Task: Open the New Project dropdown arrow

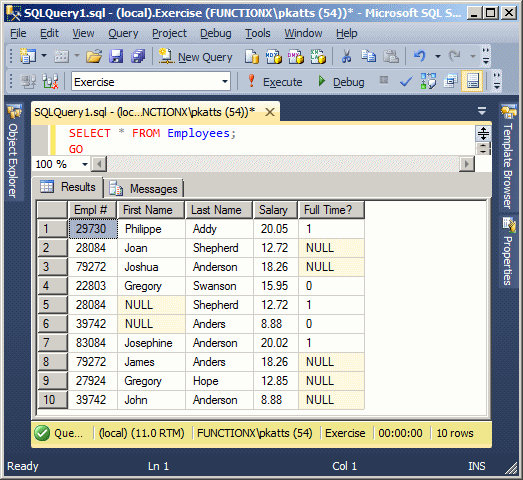Action: [x=44, y=55]
